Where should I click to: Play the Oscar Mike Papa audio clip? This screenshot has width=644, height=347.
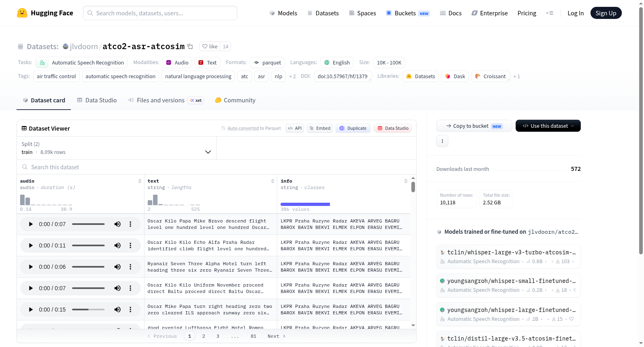[31, 310]
